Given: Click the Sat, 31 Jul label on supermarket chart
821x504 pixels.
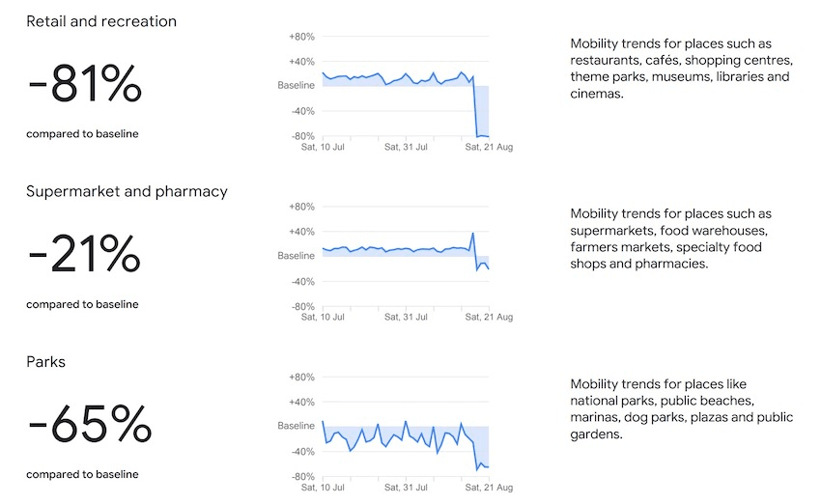Looking at the screenshot, I should click(406, 317).
